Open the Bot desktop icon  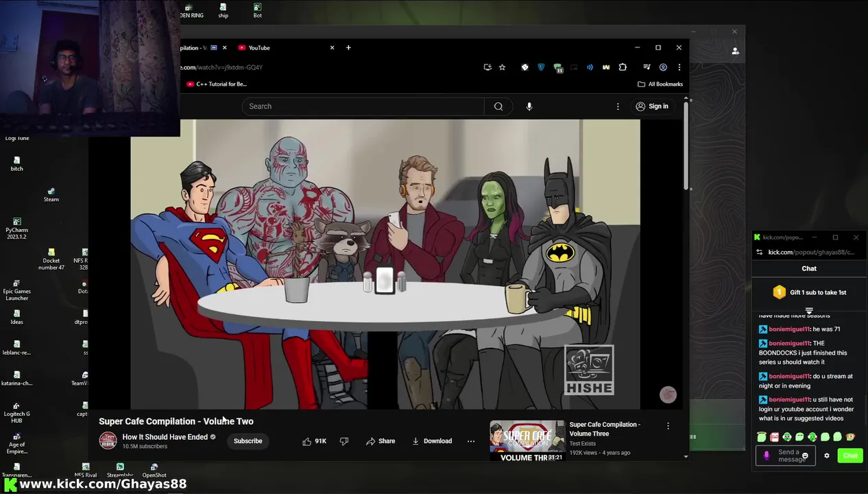[x=257, y=11]
